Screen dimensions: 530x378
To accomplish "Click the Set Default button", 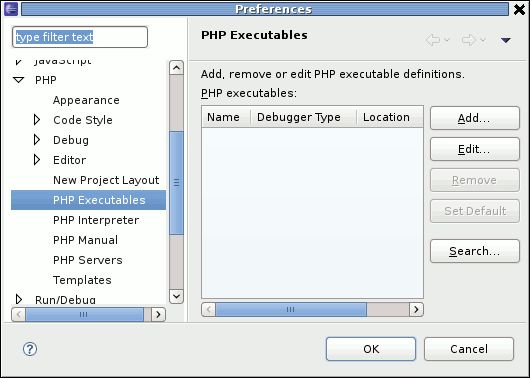I will (x=475, y=211).
